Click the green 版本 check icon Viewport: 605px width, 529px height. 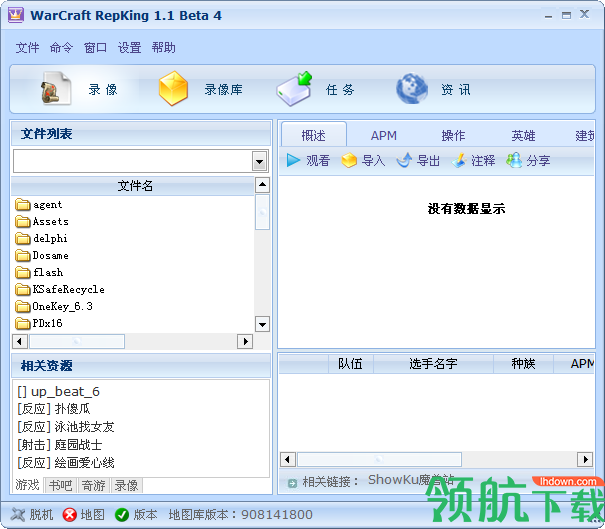[x=122, y=514]
